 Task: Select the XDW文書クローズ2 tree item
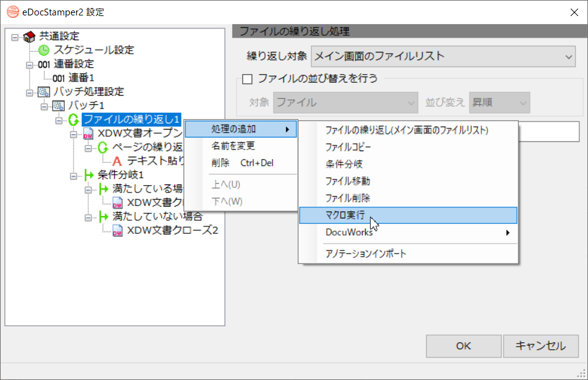[172, 231]
